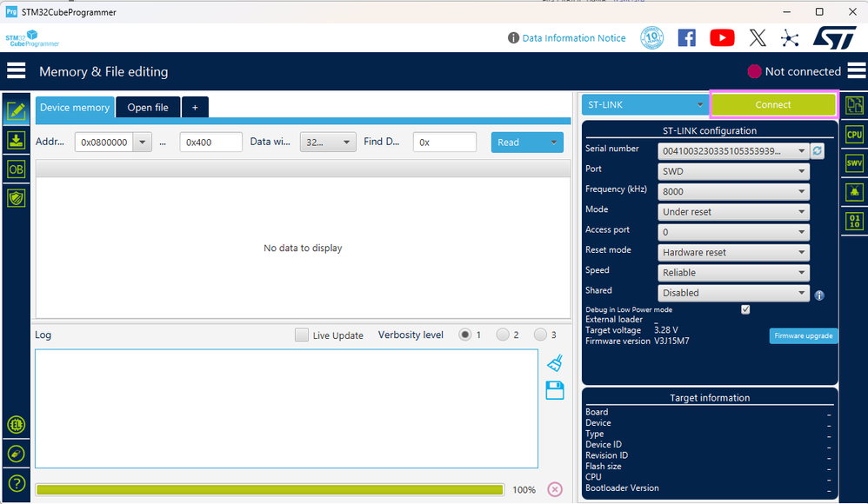Open the YouTube link icon

(x=722, y=38)
